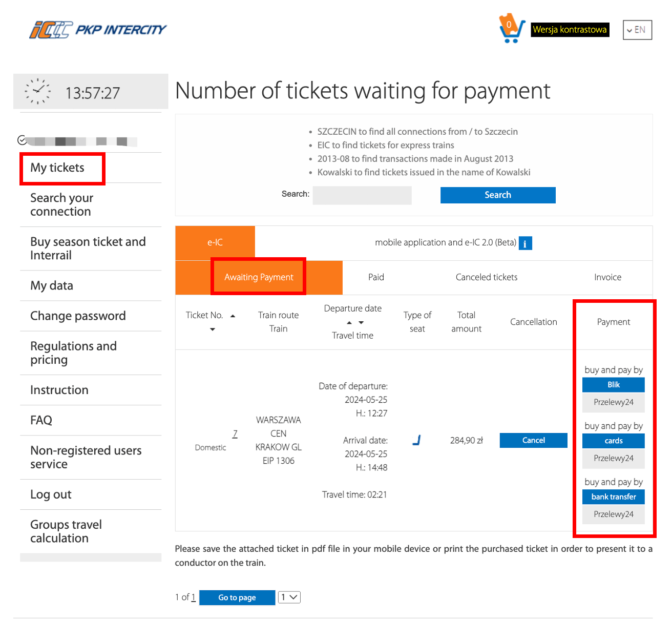The image size is (672, 620).
Task: Switch to the Canceled tickets tab
Action: click(x=487, y=277)
